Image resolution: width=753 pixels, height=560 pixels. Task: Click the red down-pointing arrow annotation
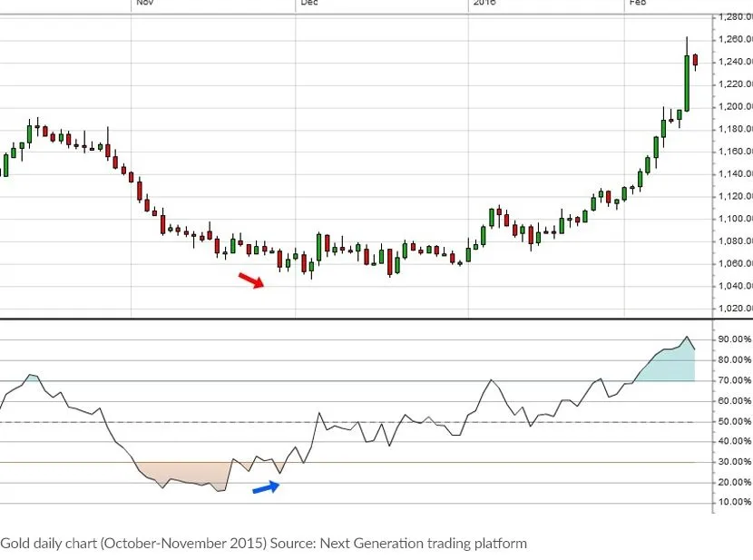[x=251, y=280]
